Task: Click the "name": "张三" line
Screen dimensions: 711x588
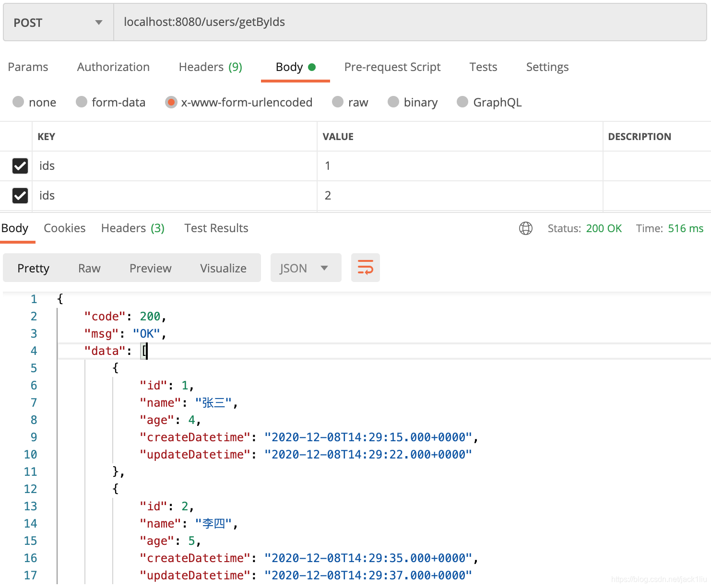Action: click(x=189, y=403)
